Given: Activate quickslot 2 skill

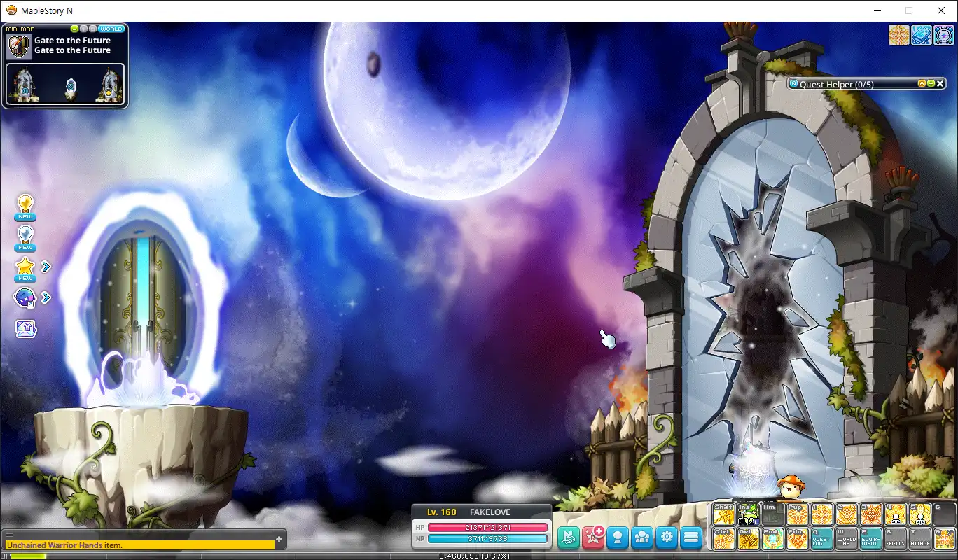Looking at the screenshot, I should 847,514.
